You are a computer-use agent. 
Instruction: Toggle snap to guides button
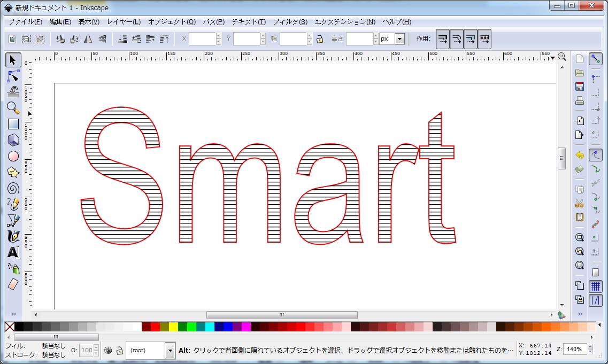coord(595,300)
